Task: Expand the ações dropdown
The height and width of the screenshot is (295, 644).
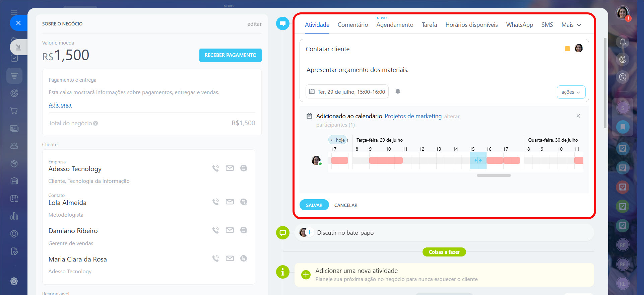Action: click(571, 92)
